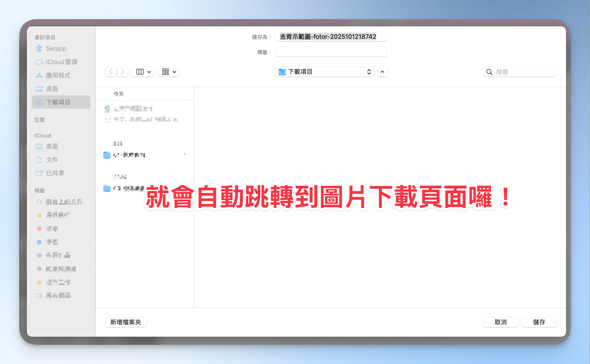This screenshot has height=364, width=590.
Task: Open iCloud 文件 folder in sidebar
Action: coord(52,160)
